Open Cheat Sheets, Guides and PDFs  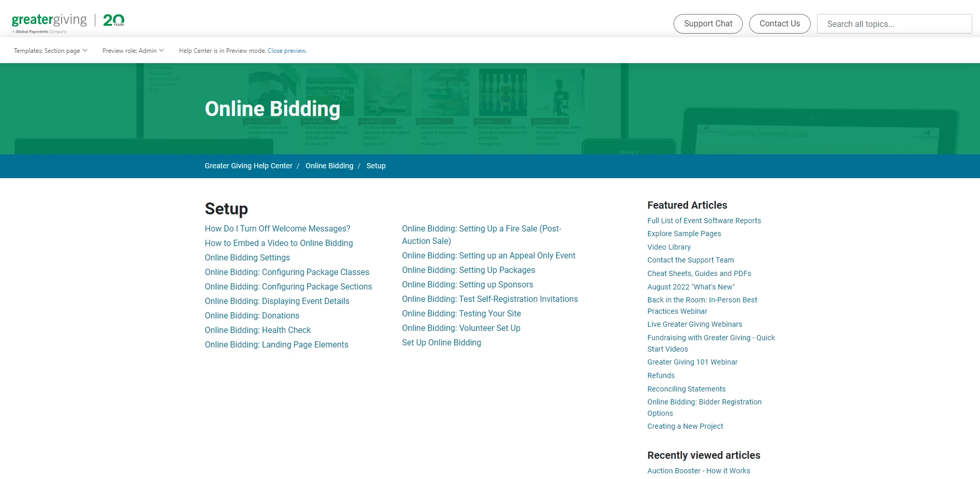699,273
